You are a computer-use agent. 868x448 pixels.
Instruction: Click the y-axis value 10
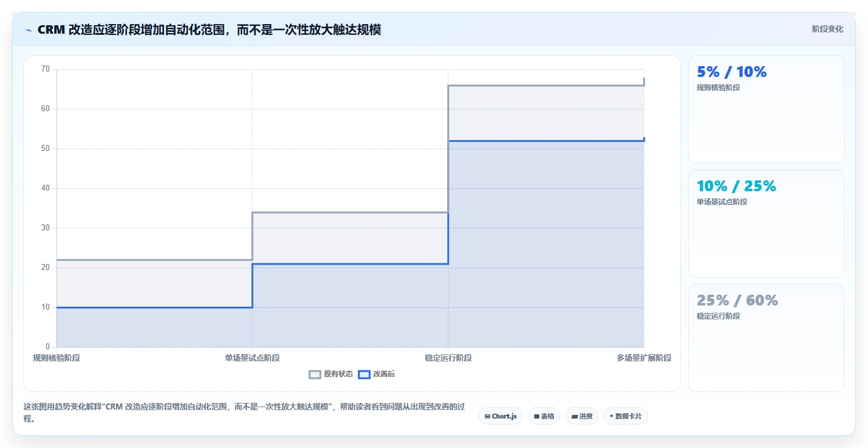46,307
